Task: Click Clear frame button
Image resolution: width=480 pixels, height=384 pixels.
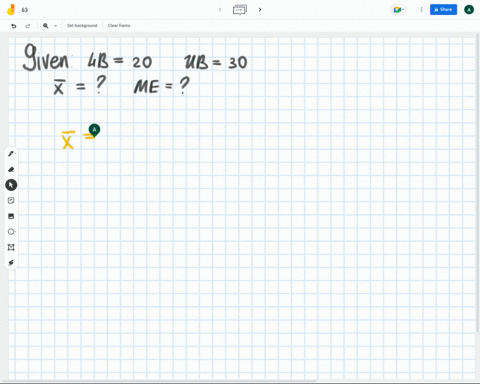Action: (119, 26)
